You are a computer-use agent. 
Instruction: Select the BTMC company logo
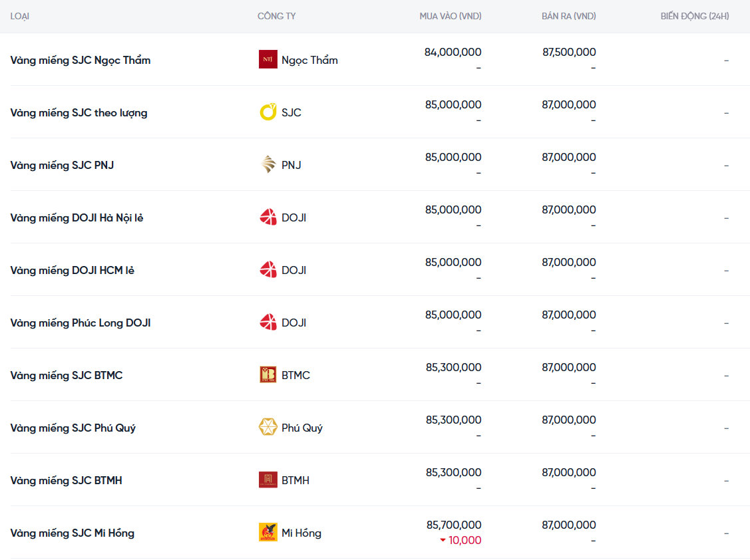pos(268,375)
